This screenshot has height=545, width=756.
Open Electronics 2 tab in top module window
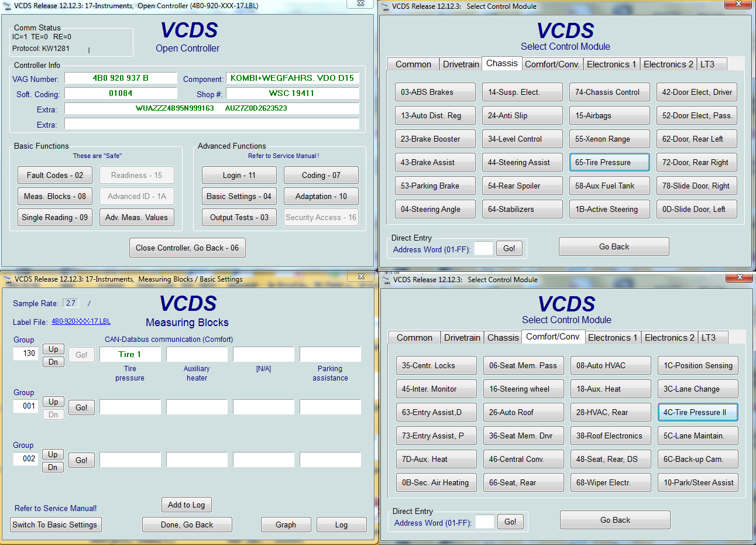[668, 64]
